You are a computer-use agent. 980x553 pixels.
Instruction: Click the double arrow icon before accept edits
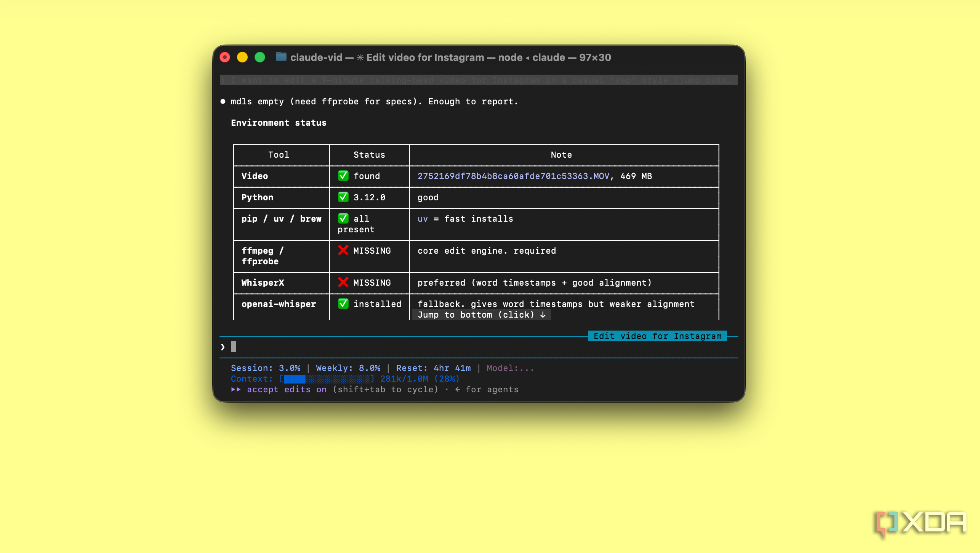click(236, 389)
